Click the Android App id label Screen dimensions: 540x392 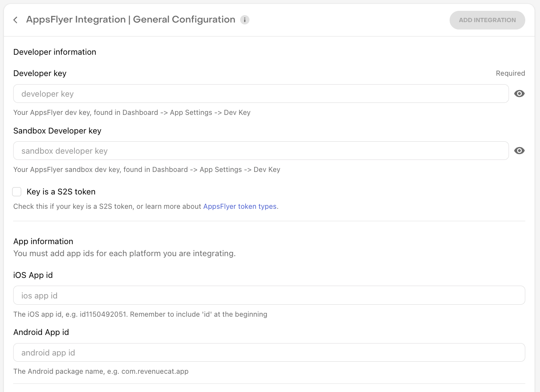coord(41,332)
